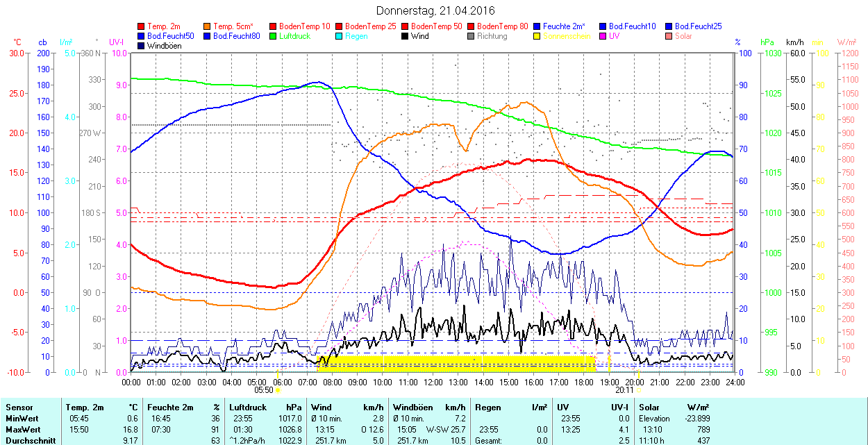The height and width of the screenshot is (445, 868).
Task: Click the gray Richtung legend swatch
Action: [471, 36]
